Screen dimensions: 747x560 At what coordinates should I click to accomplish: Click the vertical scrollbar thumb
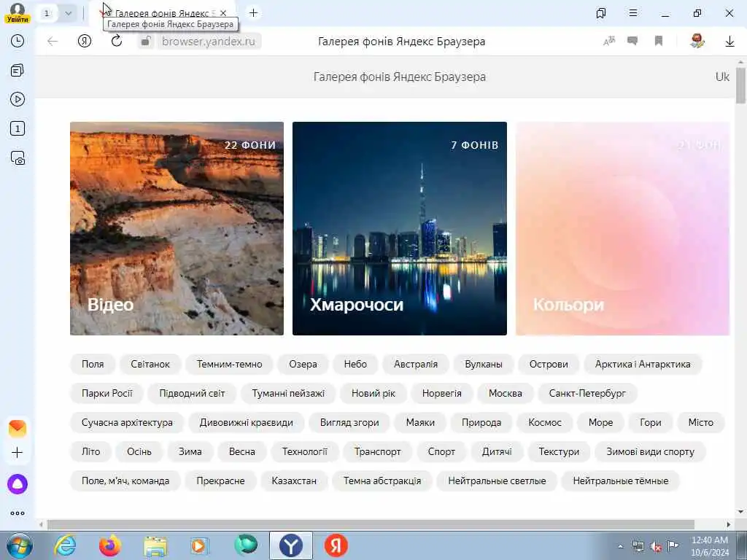[x=740, y=86]
